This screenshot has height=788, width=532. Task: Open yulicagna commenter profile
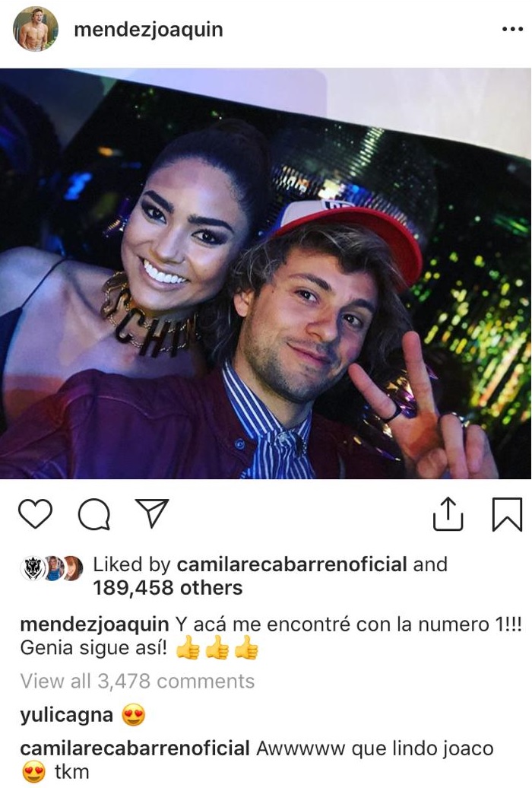click(x=66, y=715)
